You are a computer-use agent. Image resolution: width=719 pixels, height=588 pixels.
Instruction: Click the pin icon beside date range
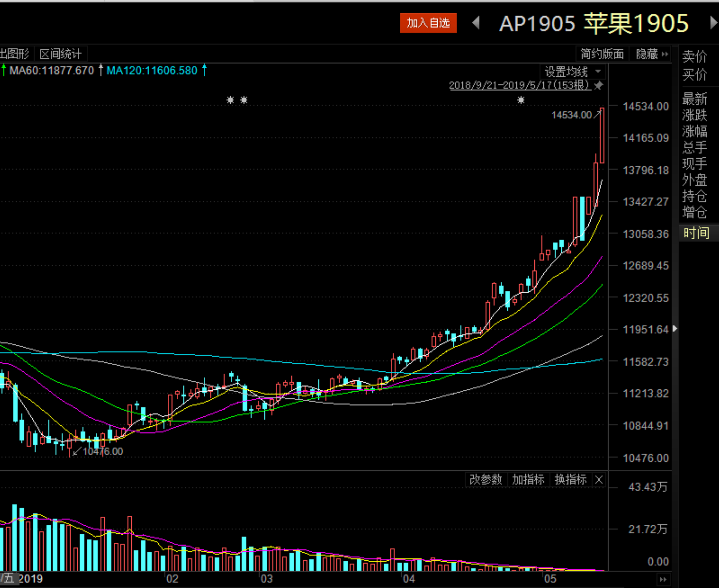click(599, 85)
